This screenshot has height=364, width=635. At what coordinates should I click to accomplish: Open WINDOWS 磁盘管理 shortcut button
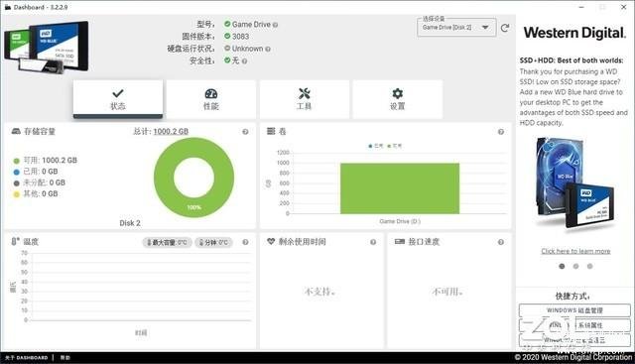(x=574, y=310)
